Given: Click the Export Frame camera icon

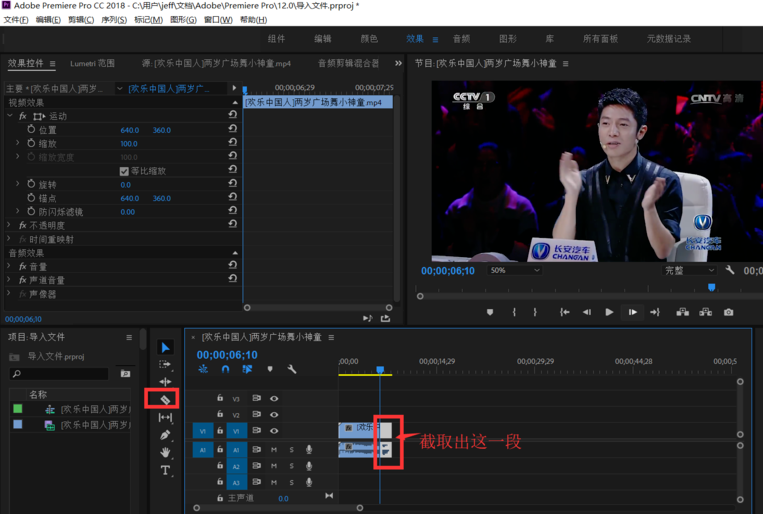Looking at the screenshot, I should coord(728,312).
